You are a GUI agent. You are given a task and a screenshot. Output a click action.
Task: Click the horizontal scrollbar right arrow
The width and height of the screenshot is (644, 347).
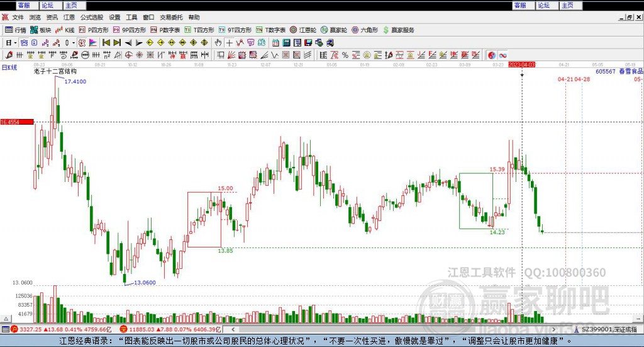[553, 329]
